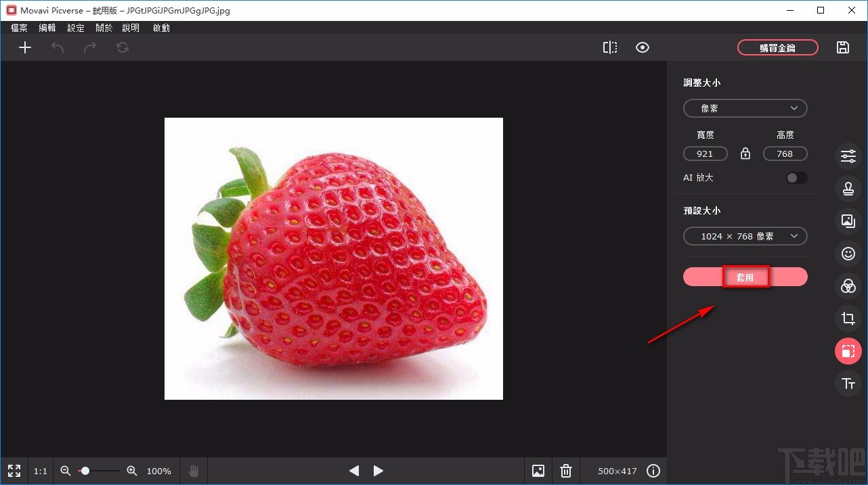The width and height of the screenshot is (868, 485).
Task: Click the 套用 apply button
Action: (x=745, y=277)
